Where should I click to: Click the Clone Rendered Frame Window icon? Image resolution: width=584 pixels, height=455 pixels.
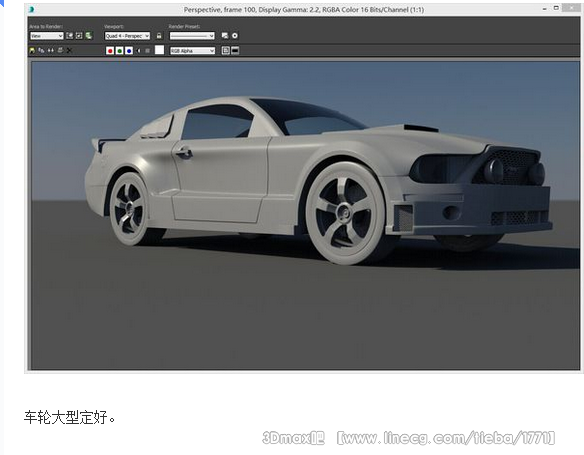click(x=51, y=50)
